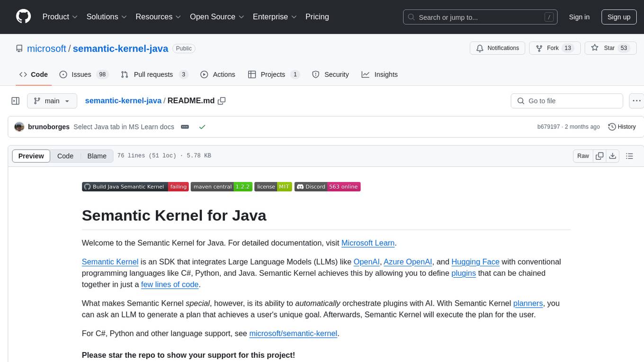Copy the README.md file path
This screenshot has width=644, height=362.
tap(221, 101)
